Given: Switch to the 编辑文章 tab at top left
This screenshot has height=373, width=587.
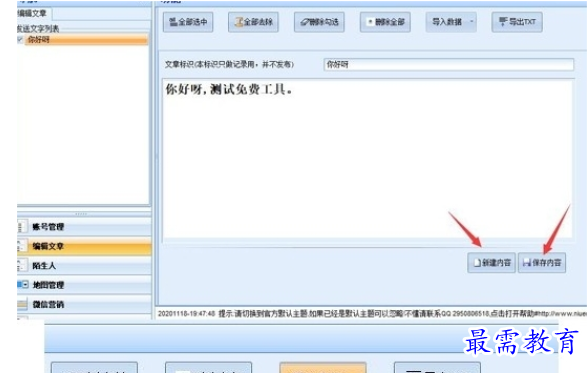Looking at the screenshot, I should [33, 13].
